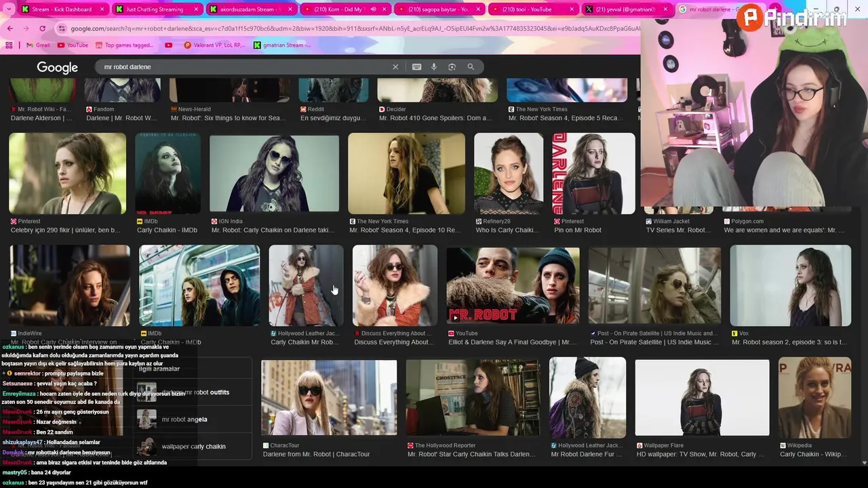
Task: Open the IMDb subway scene image
Action: (x=199, y=285)
